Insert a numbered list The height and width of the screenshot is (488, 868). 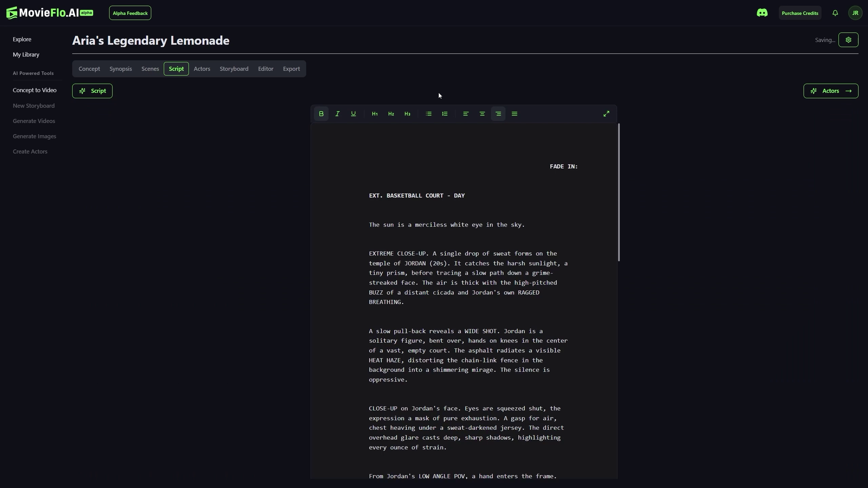[445, 114]
